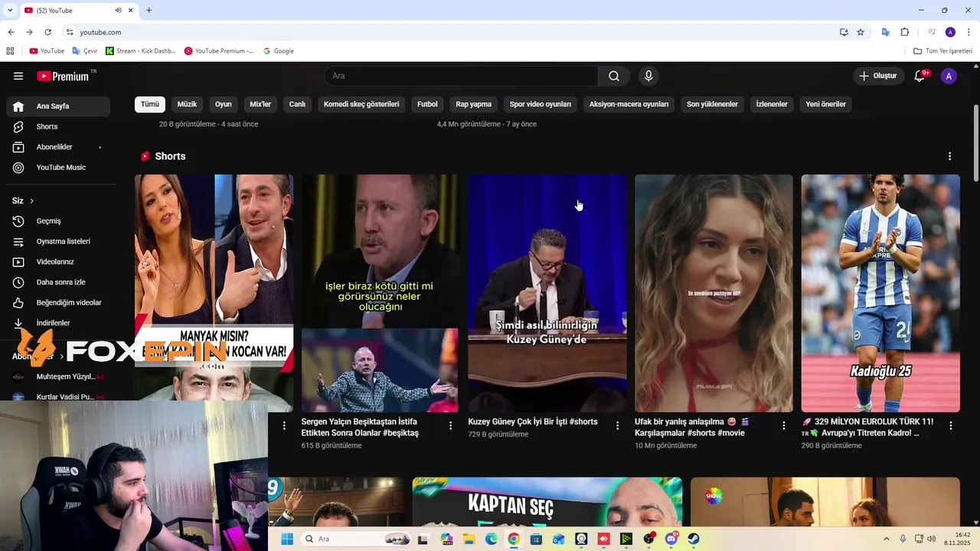Select the Yeni öneriler chip
The image size is (980, 551).
pos(825,104)
